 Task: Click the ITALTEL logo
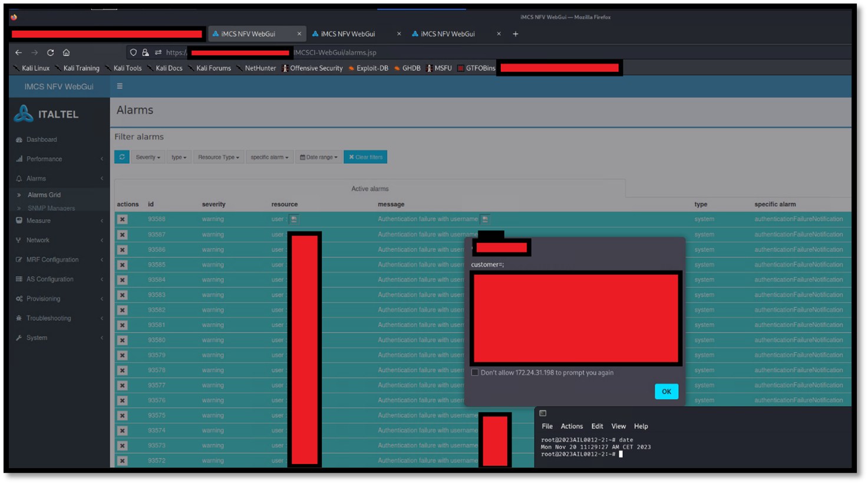(x=47, y=114)
